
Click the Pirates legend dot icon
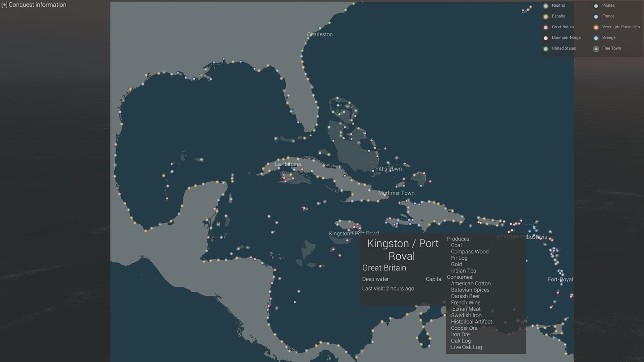point(596,6)
